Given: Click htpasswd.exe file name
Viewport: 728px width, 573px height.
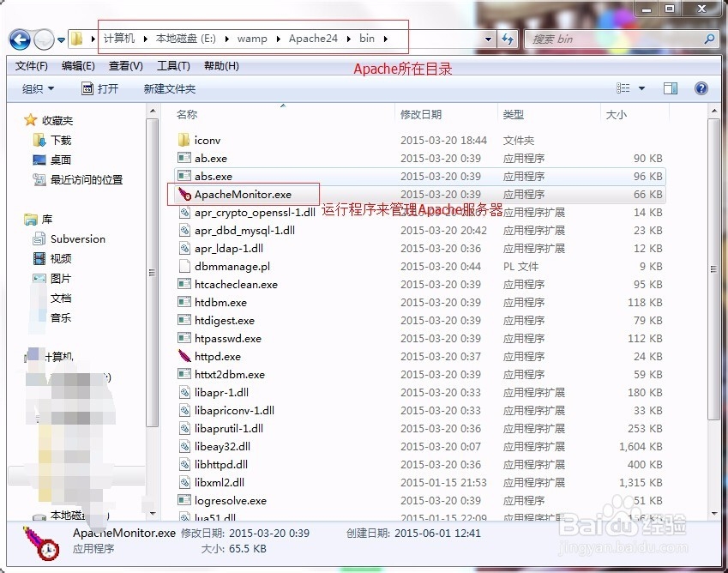Looking at the screenshot, I should coord(228,339).
